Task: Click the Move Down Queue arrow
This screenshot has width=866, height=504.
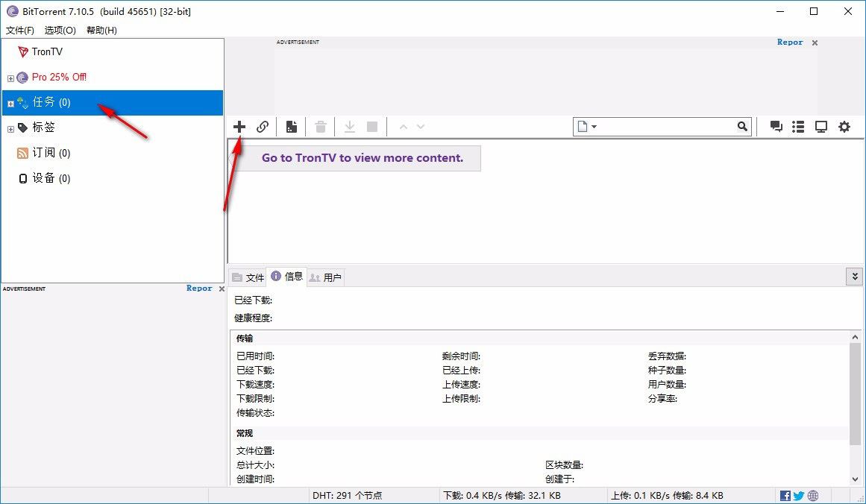Action: 421,127
